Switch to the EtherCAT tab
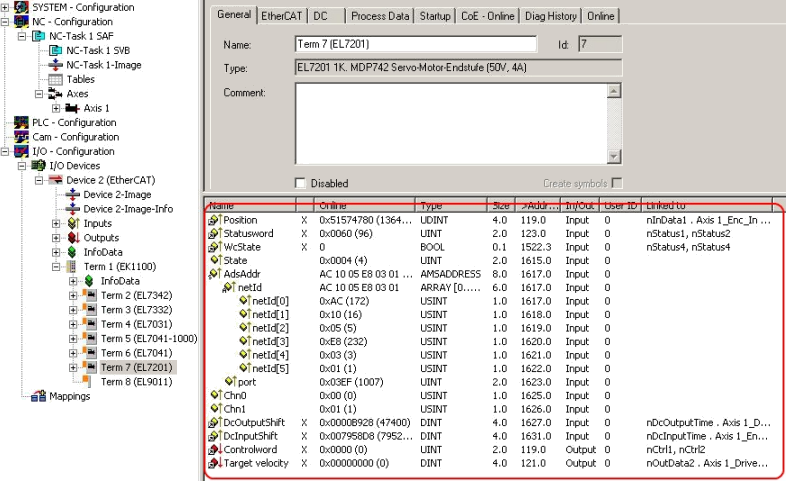786x481 pixels. point(282,16)
